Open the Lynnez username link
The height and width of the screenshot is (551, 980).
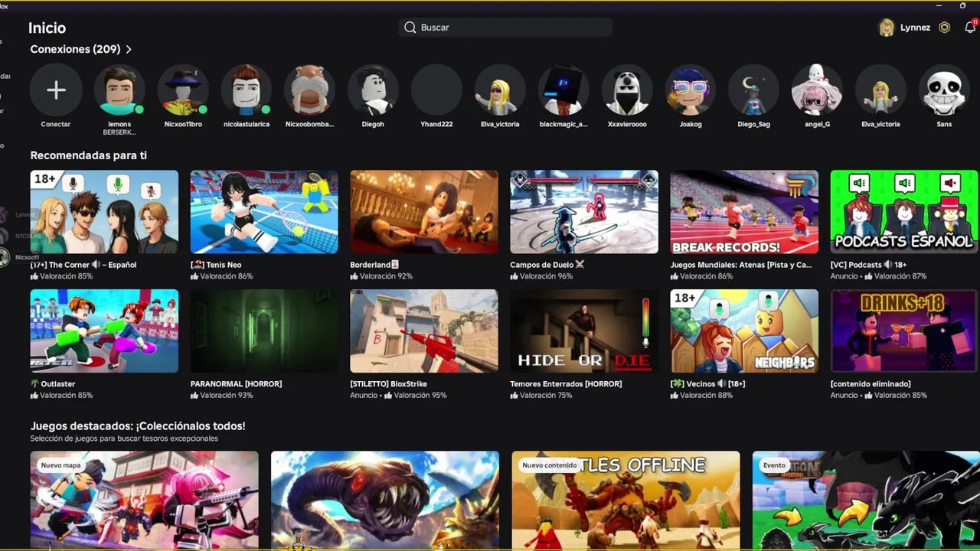point(916,28)
